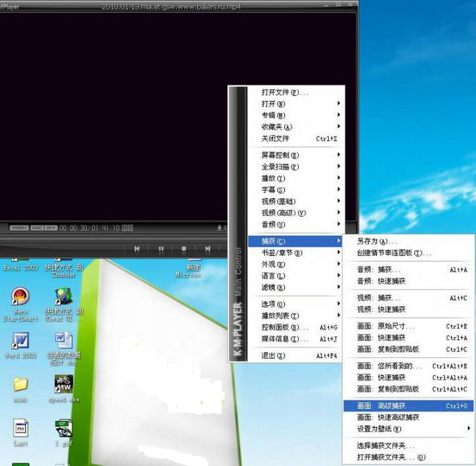Skip to next track in player

(x=208, y=249)
